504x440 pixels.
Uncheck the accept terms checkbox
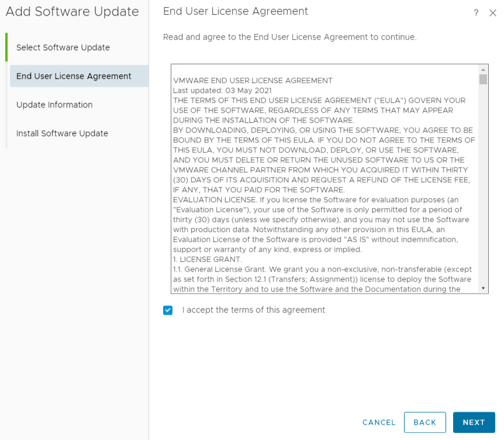(168, 310)
